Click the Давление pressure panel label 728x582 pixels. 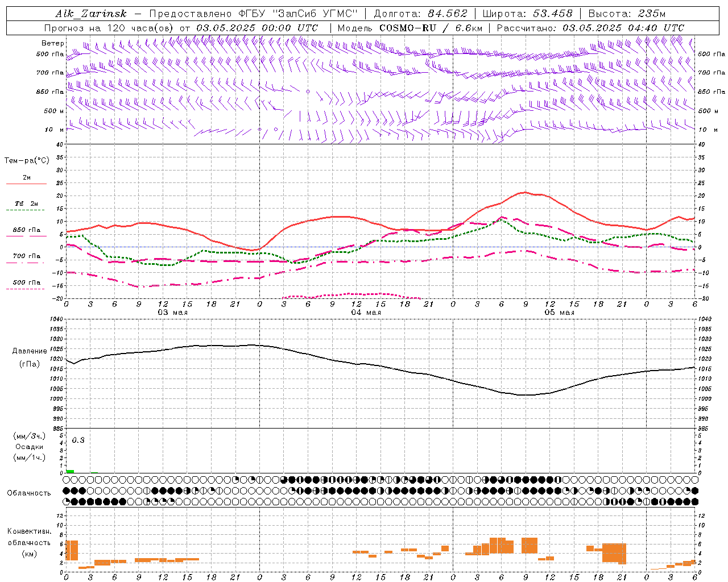30,351
